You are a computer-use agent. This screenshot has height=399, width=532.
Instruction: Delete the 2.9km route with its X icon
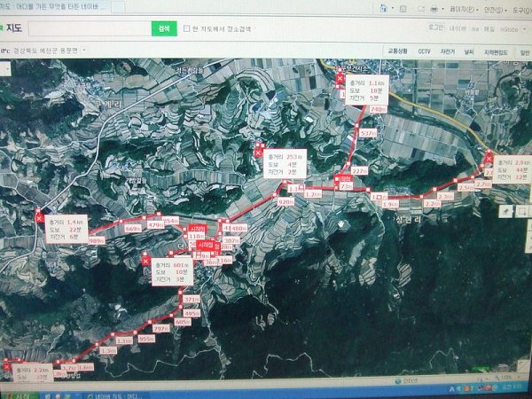coord(489,159)
